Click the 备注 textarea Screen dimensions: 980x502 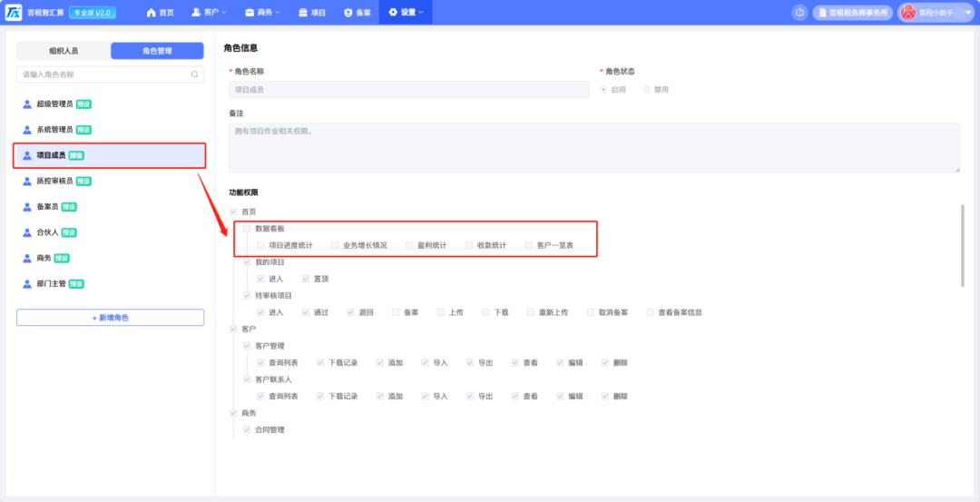(x=593, y=148)
